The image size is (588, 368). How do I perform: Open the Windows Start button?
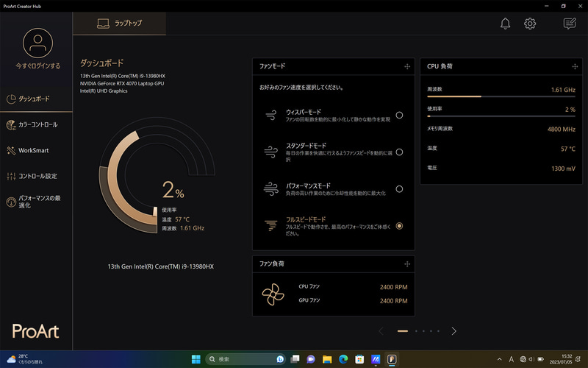click(x=196, y=359)
